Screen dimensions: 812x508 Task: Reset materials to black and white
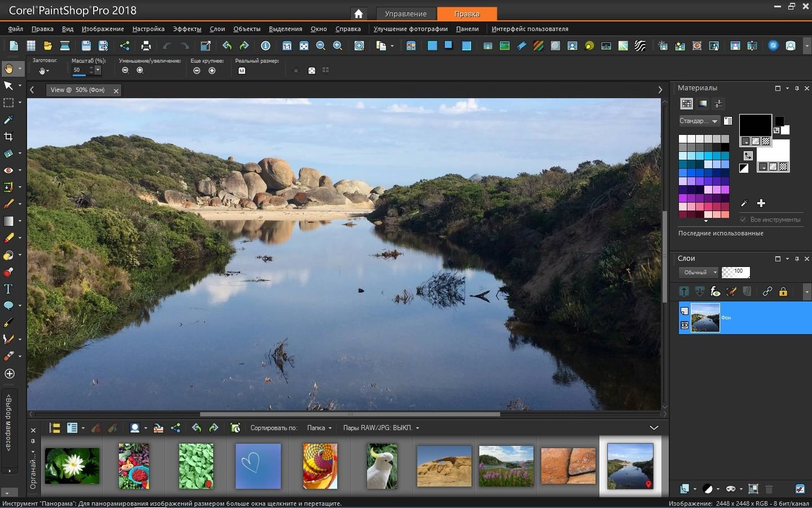click(744, 168)
